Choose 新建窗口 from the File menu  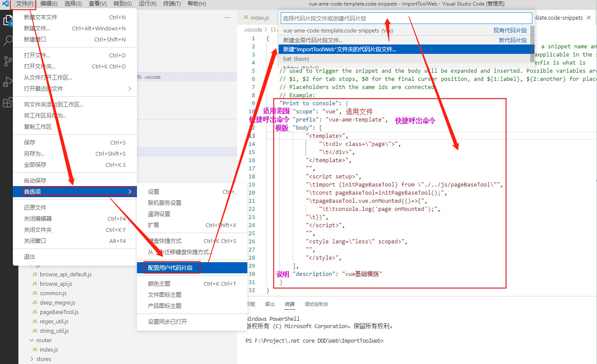pyautogui.click(x=75, y=40)
